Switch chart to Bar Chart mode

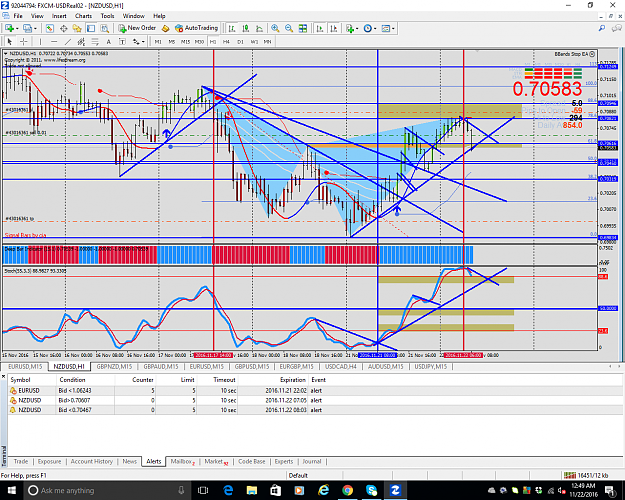tap(232, 28)
